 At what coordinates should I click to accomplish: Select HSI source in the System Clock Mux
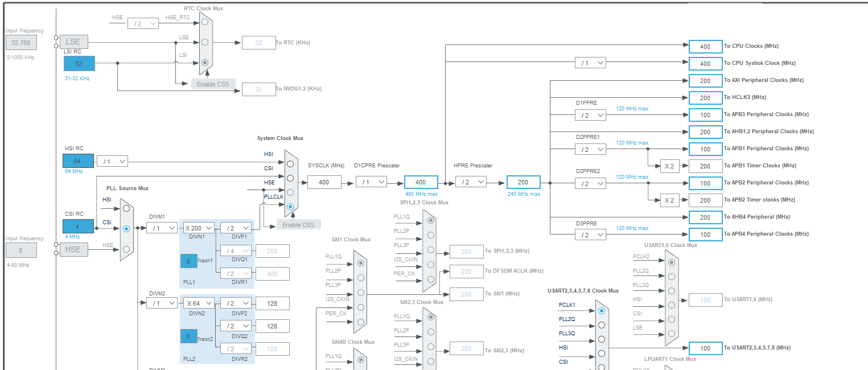[x=290, y=163]
